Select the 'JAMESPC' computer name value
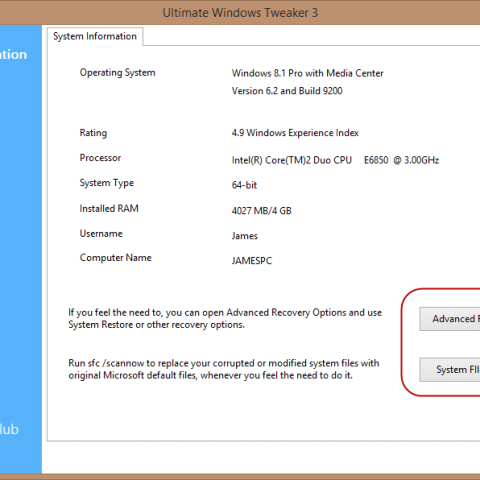The image size is (480, 480). tap(252, 261)
